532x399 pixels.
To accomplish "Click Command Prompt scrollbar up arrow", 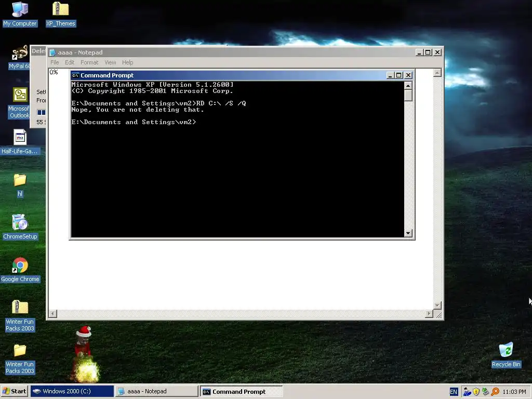I will click(408, 85).
